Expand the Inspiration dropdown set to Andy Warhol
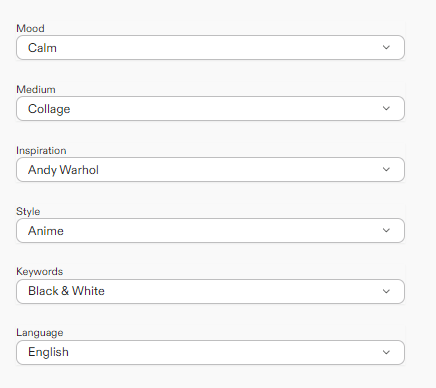Image resolution: width=436 pixels, height=388 pixels. tap(210, 170)
